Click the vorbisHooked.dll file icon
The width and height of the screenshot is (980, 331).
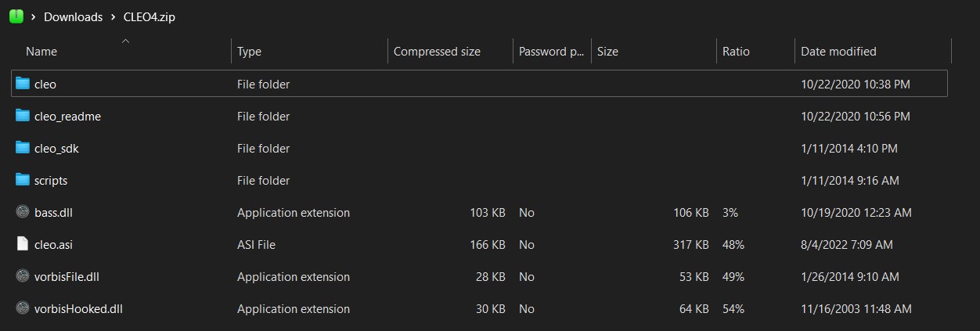coord(23,308)
